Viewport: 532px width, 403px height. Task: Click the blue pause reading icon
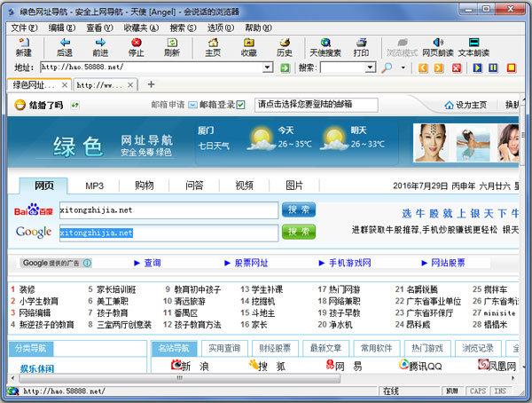[493, 68]
